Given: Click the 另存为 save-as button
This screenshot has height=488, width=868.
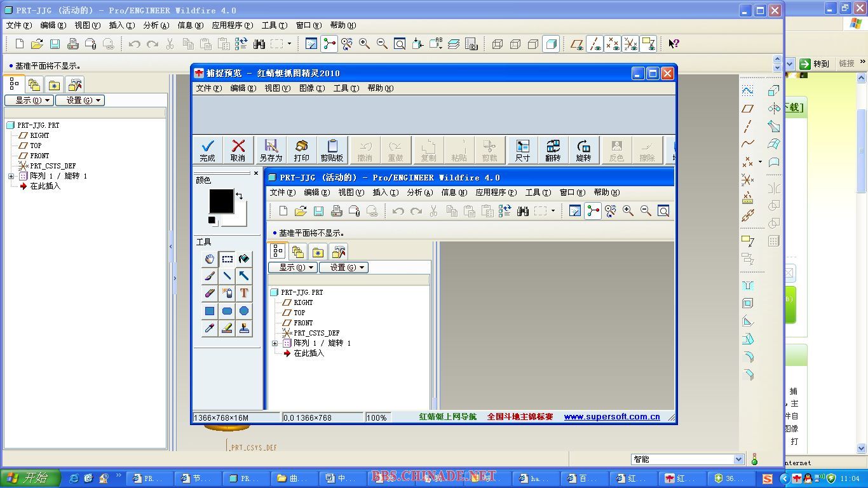Looking at the screenshot, I should pos(270,150).
